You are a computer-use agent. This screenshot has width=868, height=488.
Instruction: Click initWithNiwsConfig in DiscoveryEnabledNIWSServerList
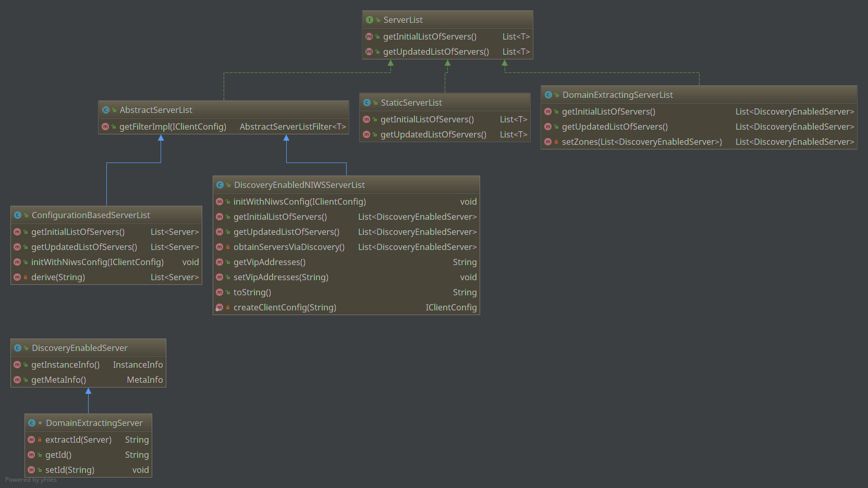click(x=300, y=202)
